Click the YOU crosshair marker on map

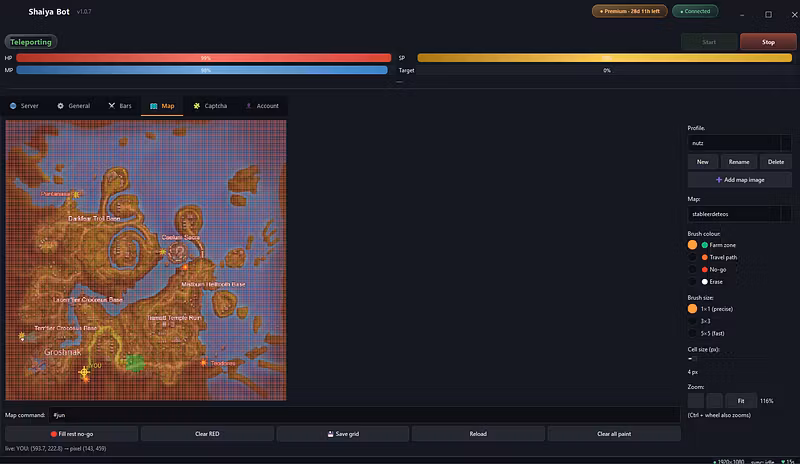[x=84, y=372]
